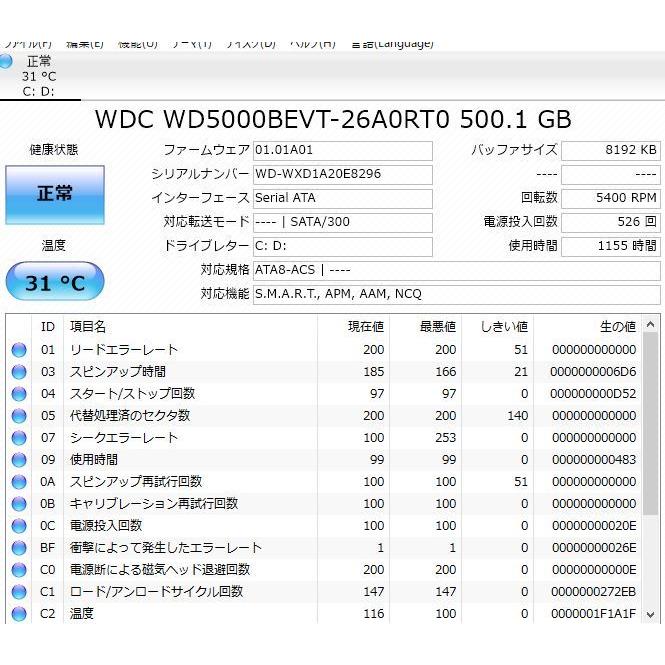Click raw value 0000001F1A1F
The height and width of the screenshot is (665, 665).
[594, 614]
